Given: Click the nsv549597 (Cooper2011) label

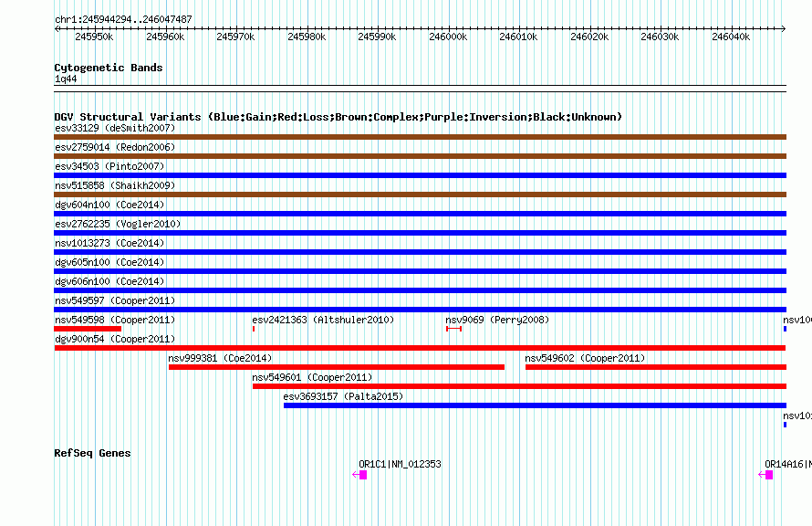Looking at the screenshot, I should [x=115, y=300].
